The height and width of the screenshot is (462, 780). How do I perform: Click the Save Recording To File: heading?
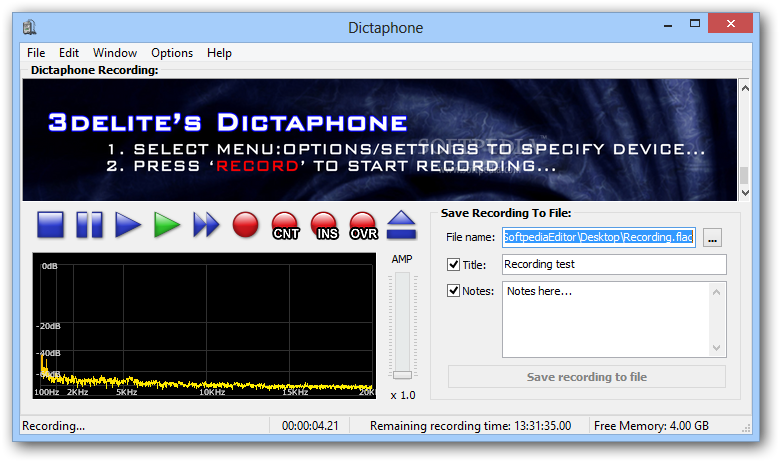click(506, 213)
